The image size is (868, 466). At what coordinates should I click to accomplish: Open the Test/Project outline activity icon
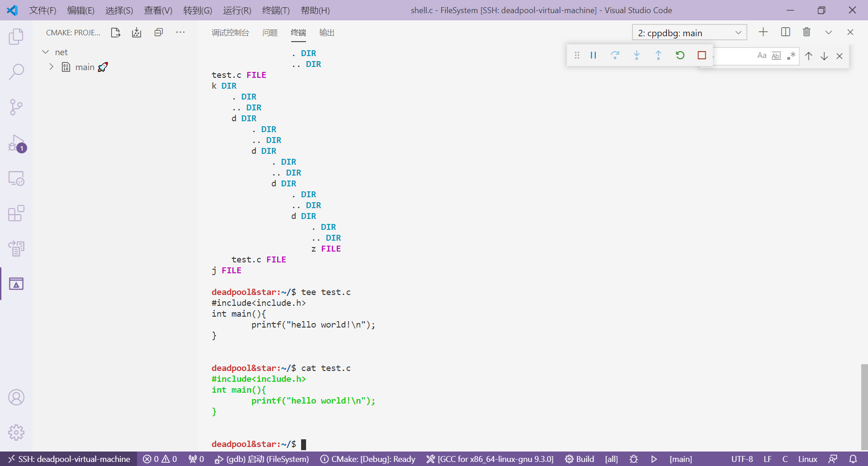point(16,248)
